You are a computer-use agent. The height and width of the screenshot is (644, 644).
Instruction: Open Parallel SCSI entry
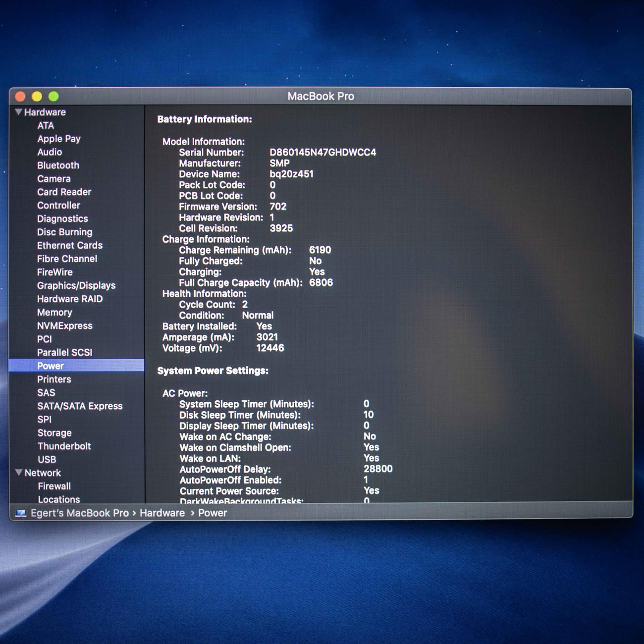click(x=65, y=352)
